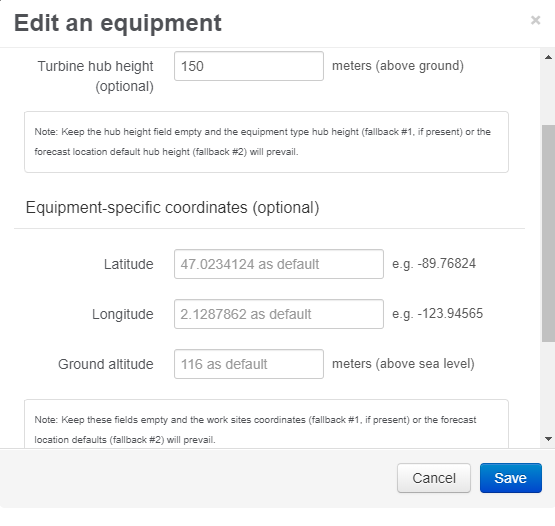Click the 'meters (above ground)' text

tap(398, 66)
